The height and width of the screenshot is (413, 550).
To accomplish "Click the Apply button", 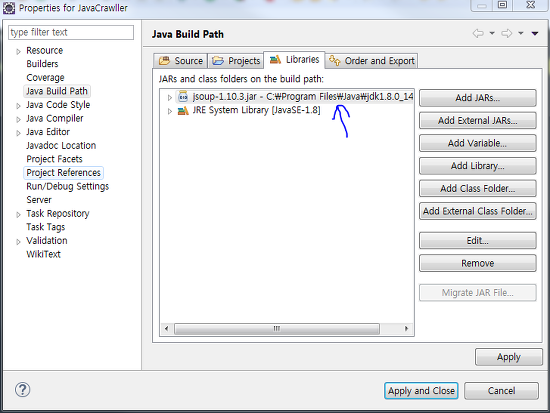I will pos(509,357).
